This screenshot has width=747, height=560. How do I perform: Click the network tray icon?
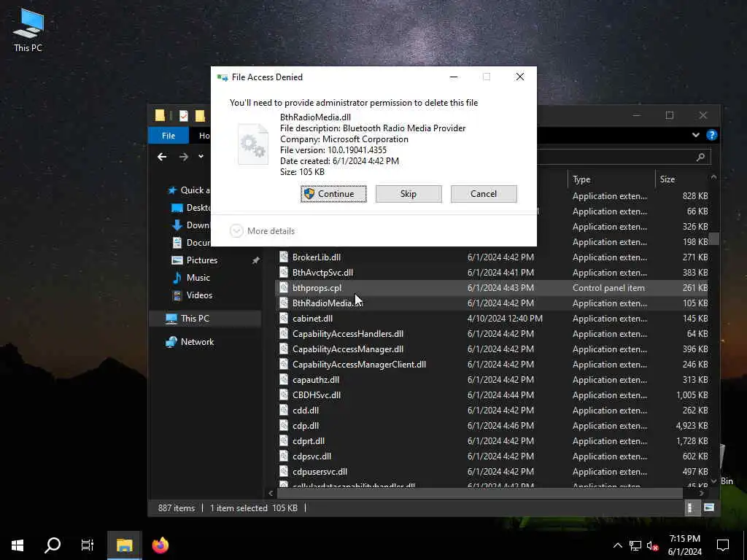(635, 545)
